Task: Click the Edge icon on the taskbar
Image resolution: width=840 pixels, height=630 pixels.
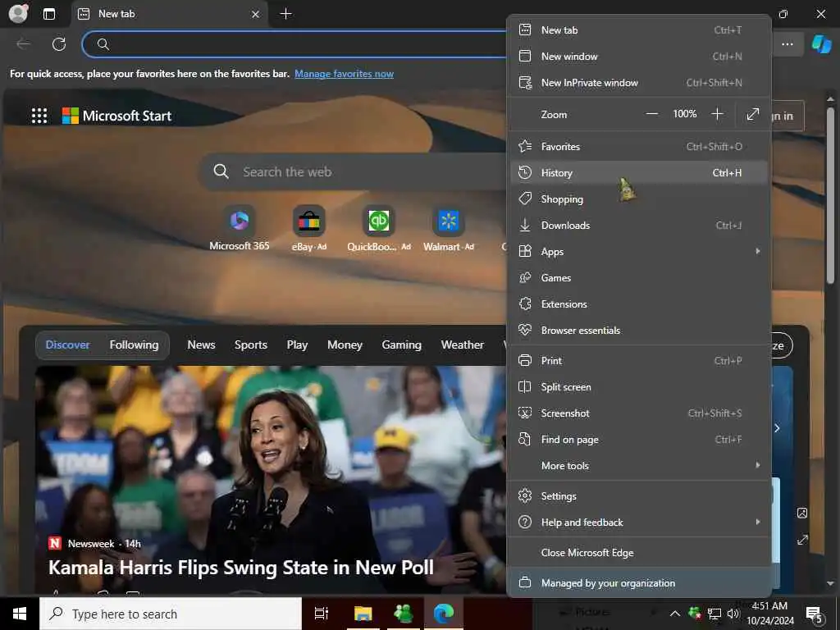Action: (x=444, y=614)
